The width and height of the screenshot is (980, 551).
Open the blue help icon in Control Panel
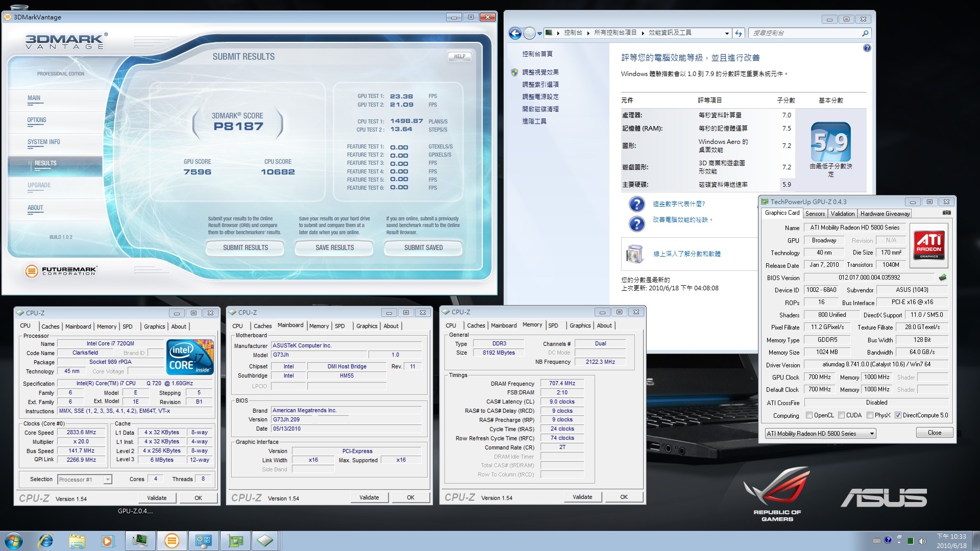tap(867, 48)
